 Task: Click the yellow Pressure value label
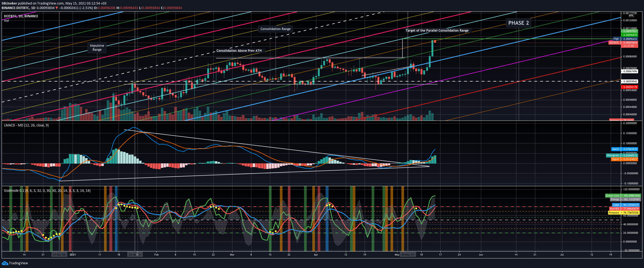(624, 213)
